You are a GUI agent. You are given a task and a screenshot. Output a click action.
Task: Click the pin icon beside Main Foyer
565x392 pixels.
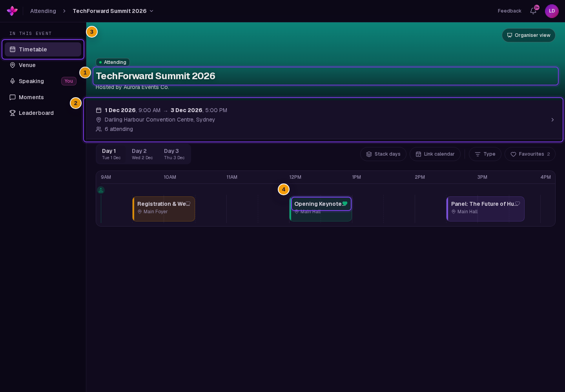point(140,212)
